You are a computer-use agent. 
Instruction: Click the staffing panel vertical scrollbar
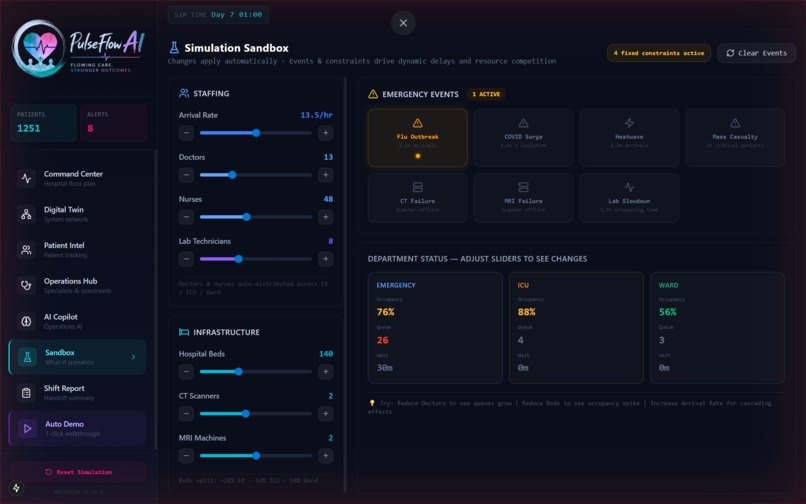click(345, 284)
